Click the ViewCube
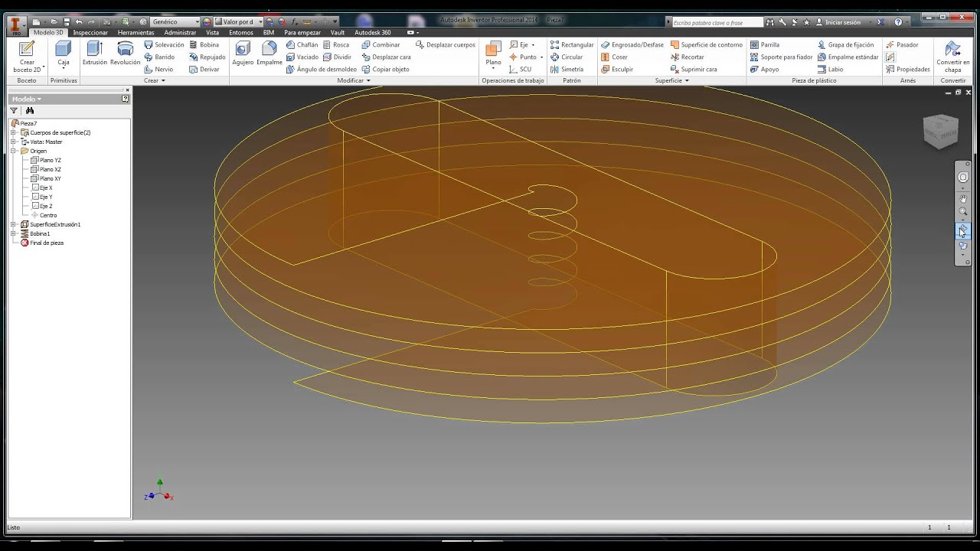This screenshot has width=980, height=551. [x=940, y=132]
